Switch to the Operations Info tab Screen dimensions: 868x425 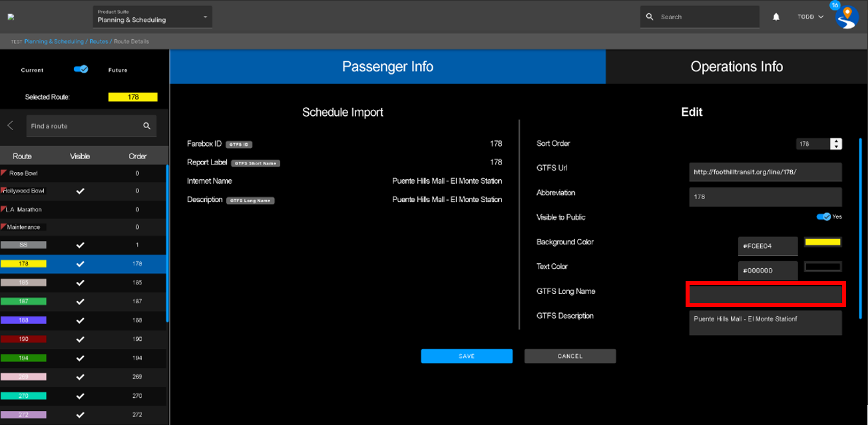click(x=736, y=67)
